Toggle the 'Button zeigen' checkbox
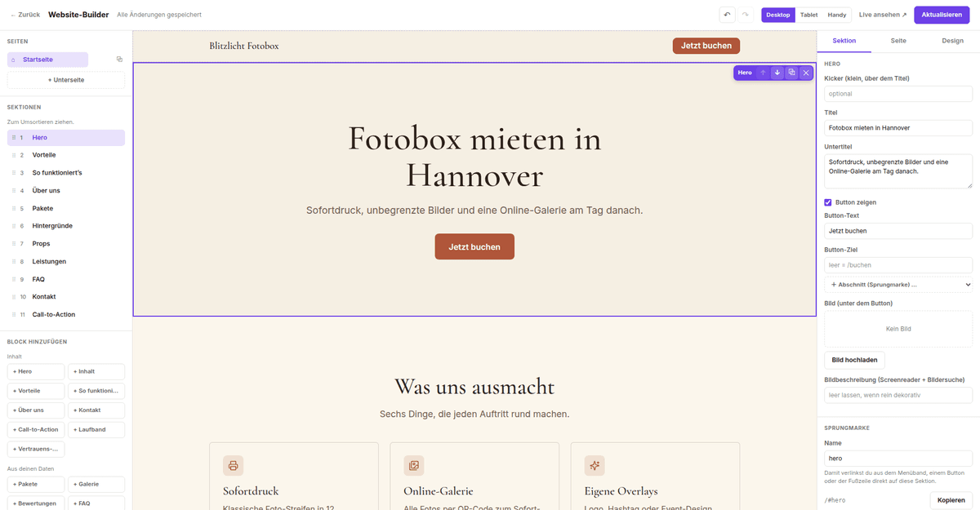This screenshot has height=510, width=980. click(x=828, y=202)
